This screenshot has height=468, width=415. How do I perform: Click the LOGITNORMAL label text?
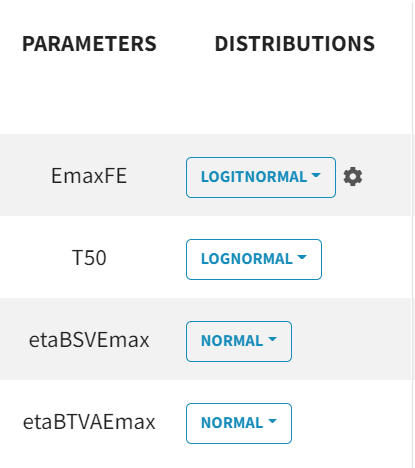tap(254, 177)
